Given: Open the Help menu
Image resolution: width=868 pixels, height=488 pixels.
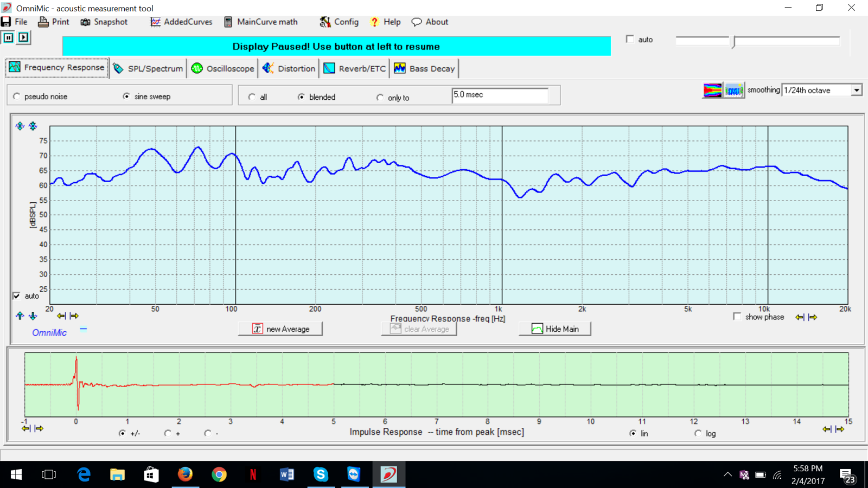Looking at the screenshot, I should point(385,22).
